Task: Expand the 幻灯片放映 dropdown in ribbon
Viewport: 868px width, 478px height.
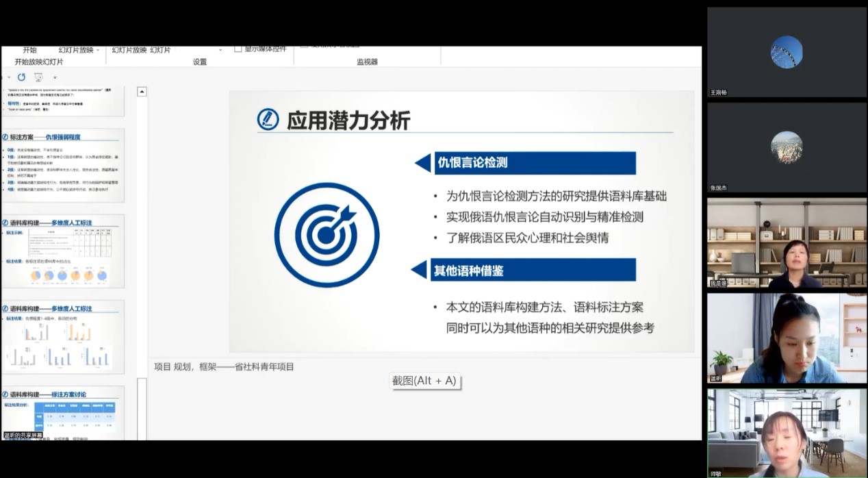Action: click(97, 50)
